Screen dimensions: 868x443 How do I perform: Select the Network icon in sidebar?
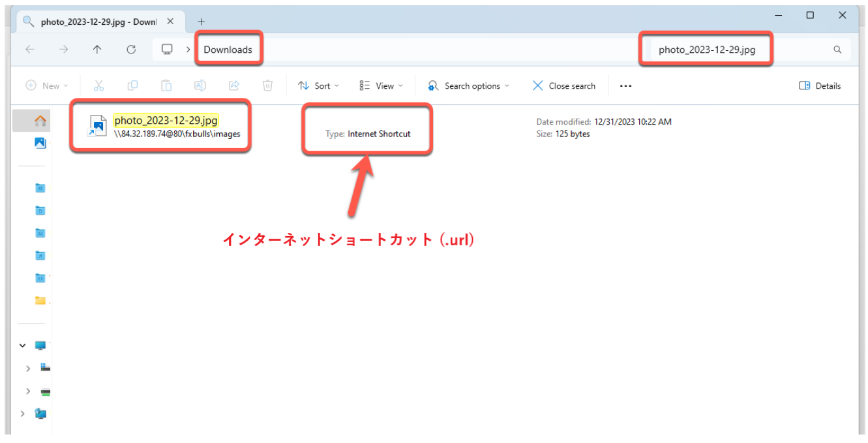pos(41,414)
